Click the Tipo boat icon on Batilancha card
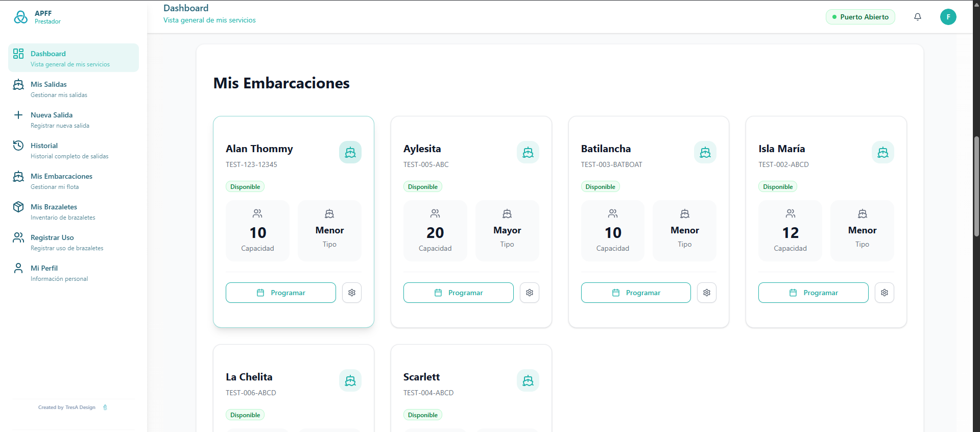The height and width of the screenshot is (432, 980). (x=685, y=213)
